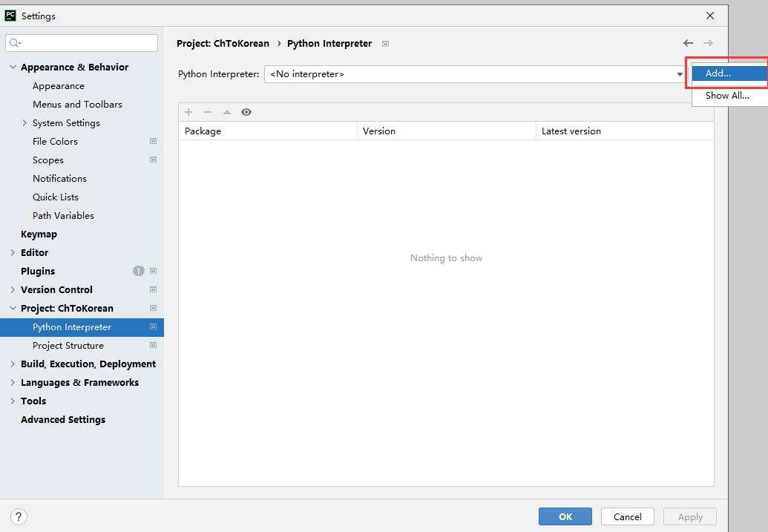Click the upgrade package up-arrow icon

point(227,112)
